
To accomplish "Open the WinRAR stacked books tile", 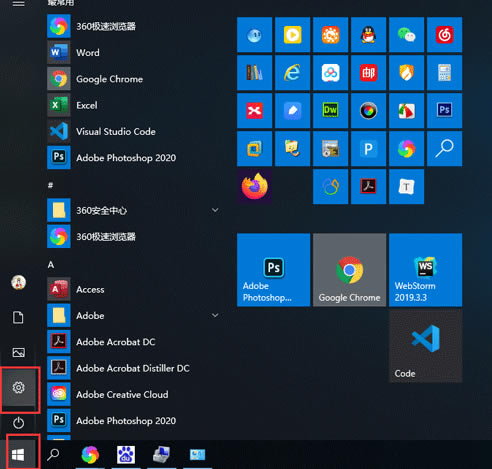I will pyautogui.click(x=254, y=73).
